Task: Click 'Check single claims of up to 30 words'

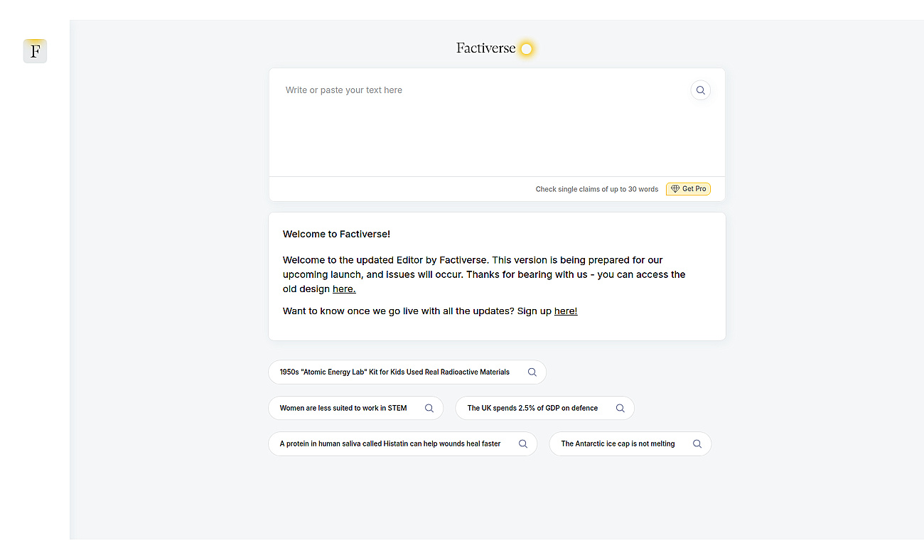Action: click(x=597, y=189)
